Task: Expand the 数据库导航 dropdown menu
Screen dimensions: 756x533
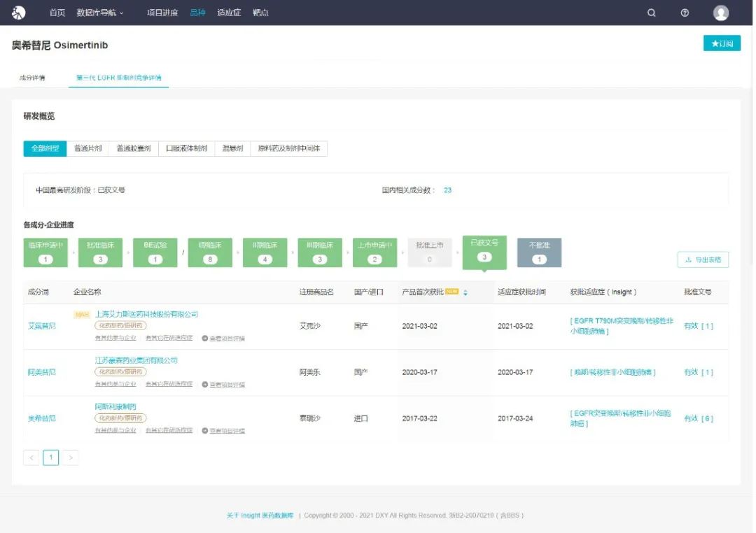Action: click(99, 13)
